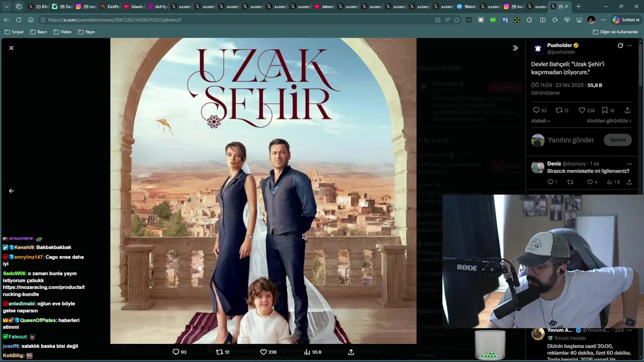This screenshot has height=362, width=644.
Task: Open Pusholder display name link
Action: pyautogui.click(x=560, y=45)
